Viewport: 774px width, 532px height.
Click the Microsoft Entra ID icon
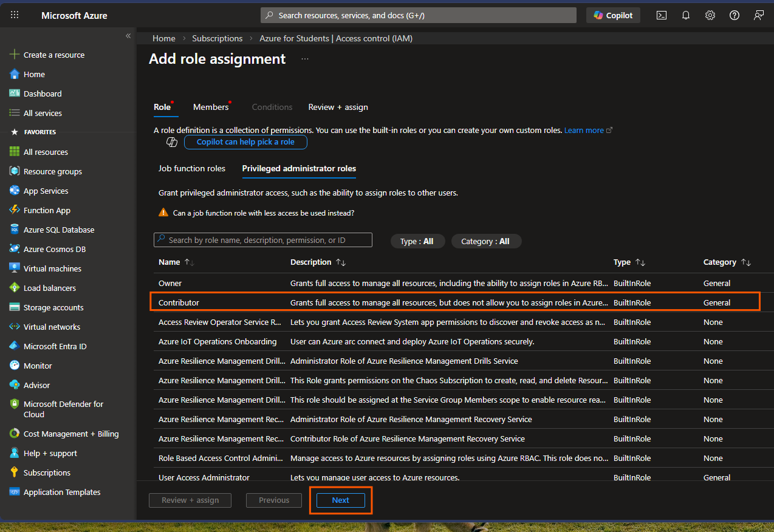(x=15, y=346)
